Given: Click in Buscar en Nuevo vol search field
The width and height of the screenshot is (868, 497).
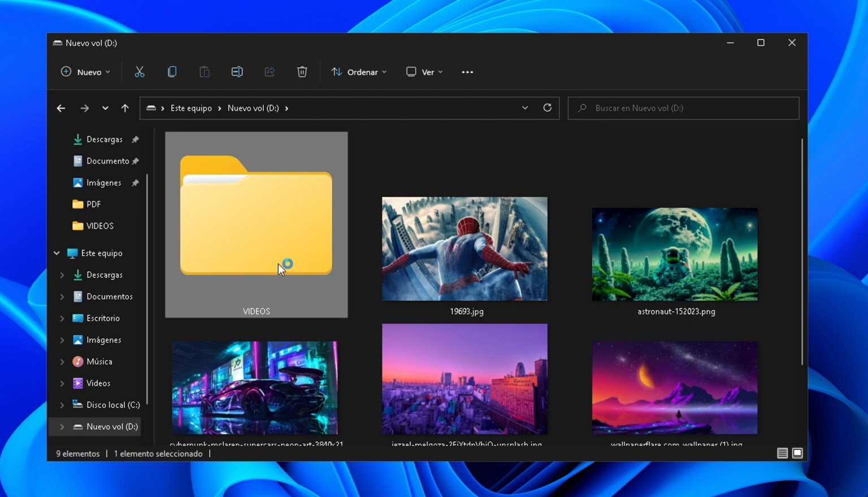Looking at the screenshot, I should point(683,108).
